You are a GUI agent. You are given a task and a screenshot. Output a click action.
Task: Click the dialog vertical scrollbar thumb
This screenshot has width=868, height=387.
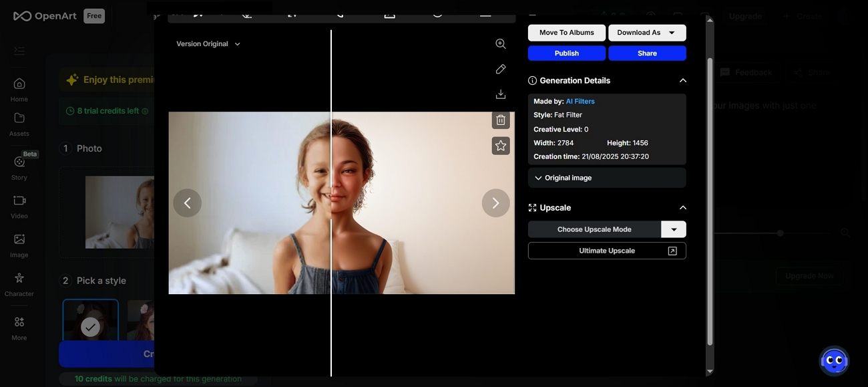click(710, 202)
